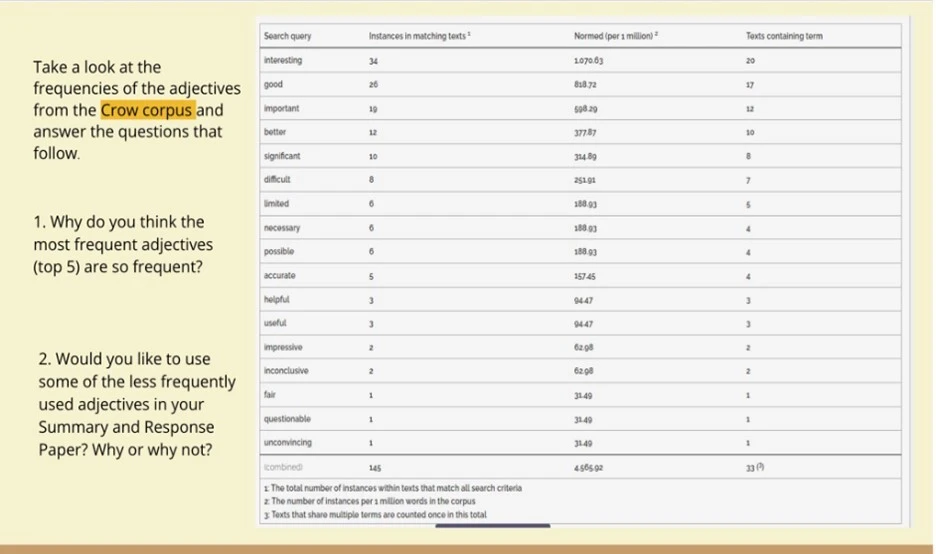Click the combined instances total 145

[x=375, y=466]
